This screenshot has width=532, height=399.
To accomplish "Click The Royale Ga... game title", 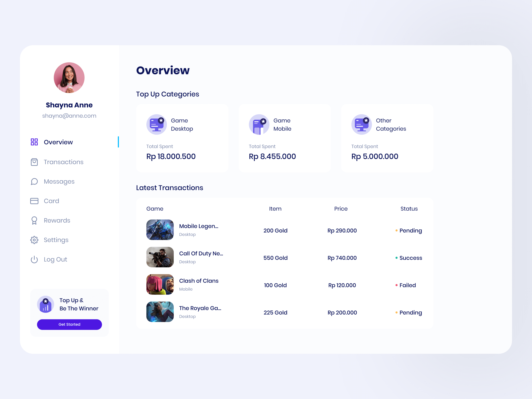I will pos(200,308).
